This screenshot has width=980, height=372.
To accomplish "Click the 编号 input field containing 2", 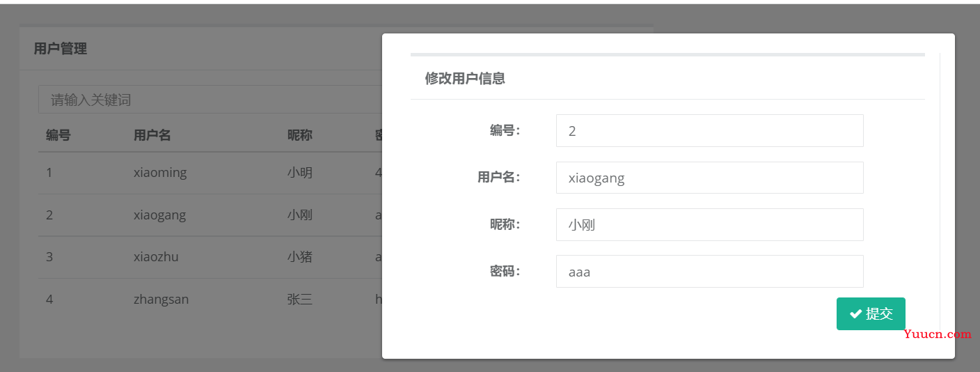I will click(709, 130).
